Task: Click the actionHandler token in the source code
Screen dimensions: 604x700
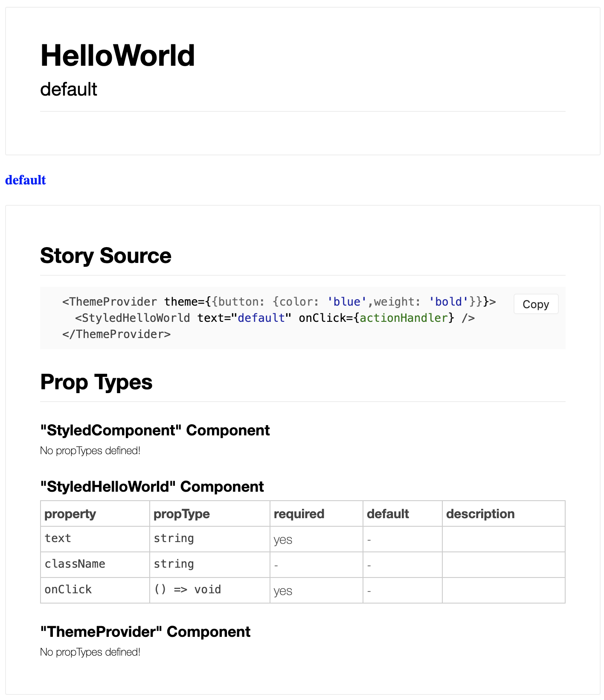Action: [404, 318]
